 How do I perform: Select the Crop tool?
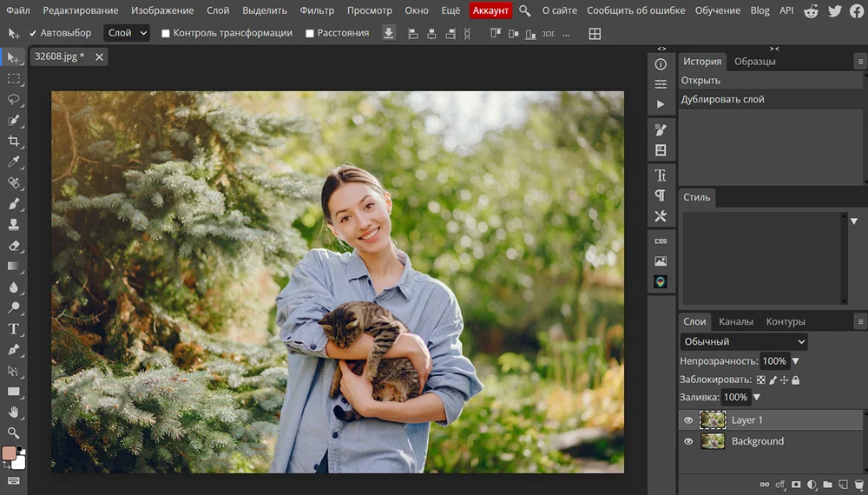(x=14, y=141)
